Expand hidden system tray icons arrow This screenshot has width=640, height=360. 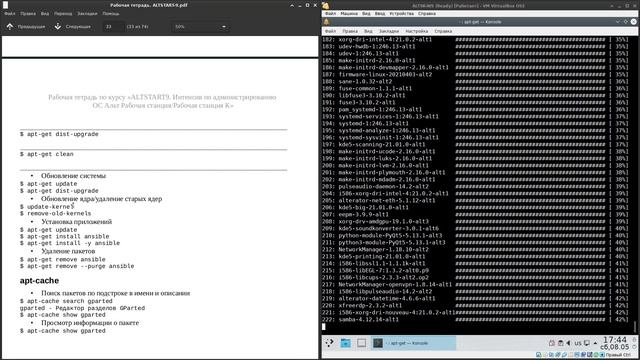tap(595, 343)
